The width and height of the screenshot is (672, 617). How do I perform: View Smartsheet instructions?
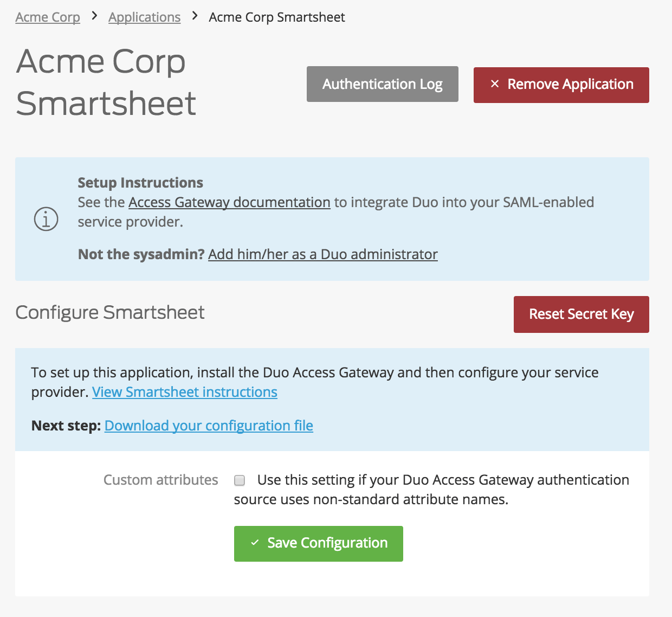[x=185, y=391]
